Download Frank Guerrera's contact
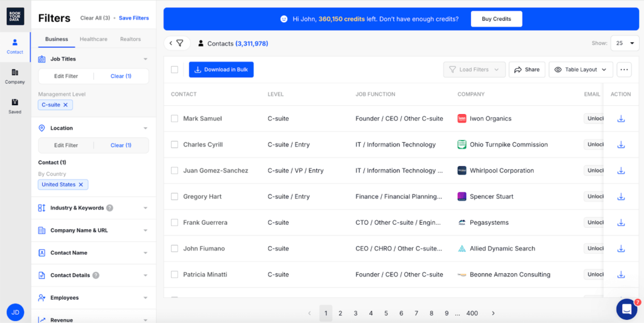Image resolution: width=644 pixels, height=323 pixels. (x=621, y=223)
